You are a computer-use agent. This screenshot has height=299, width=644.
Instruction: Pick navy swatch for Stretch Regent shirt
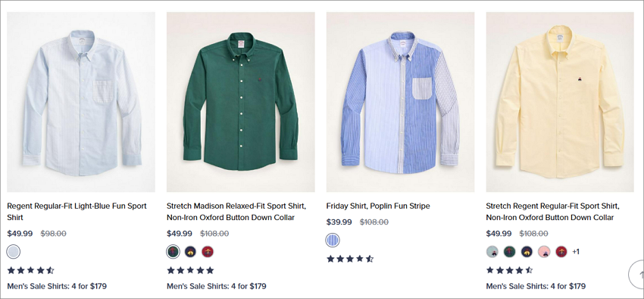click(x=527, y=251)
